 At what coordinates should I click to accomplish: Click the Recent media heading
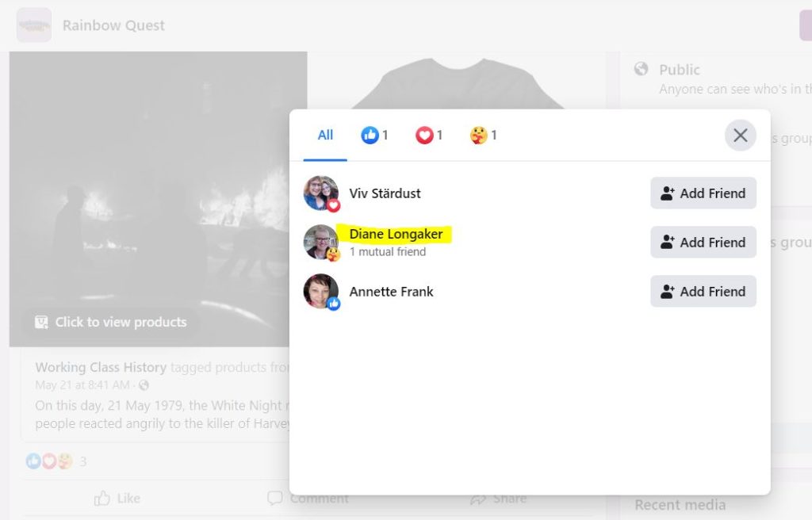pos(680,505)
